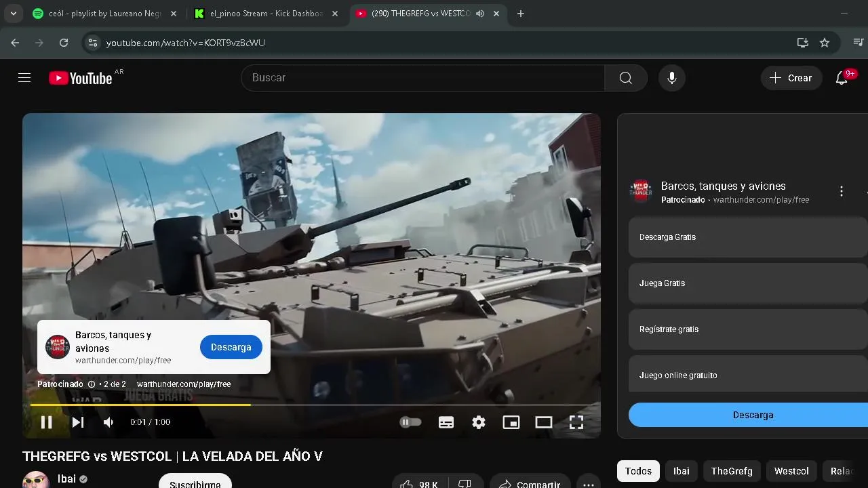Pause the video
This screenshot has width=868, height=488.
pyautogui.click(x=46, y=422)
